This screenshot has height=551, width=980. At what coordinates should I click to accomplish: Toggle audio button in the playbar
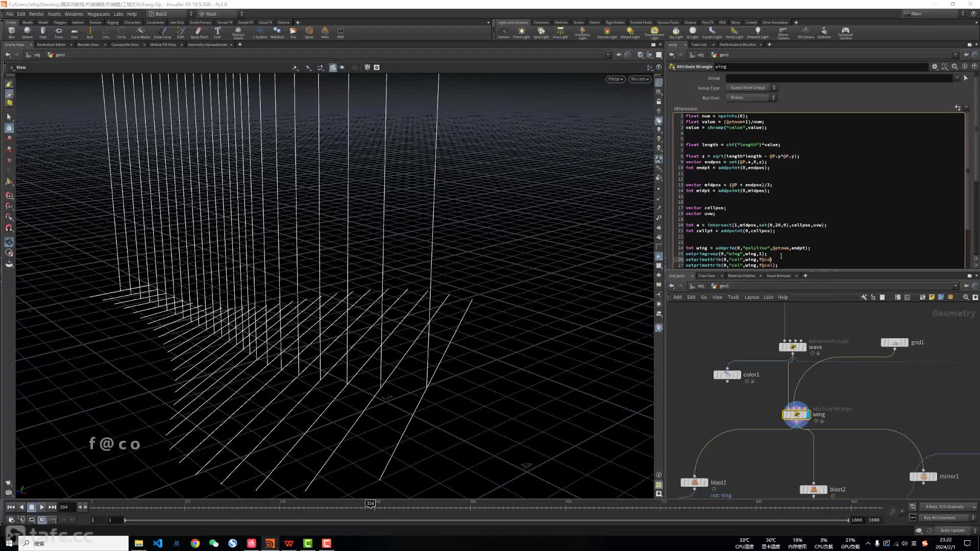coord(21,520)
